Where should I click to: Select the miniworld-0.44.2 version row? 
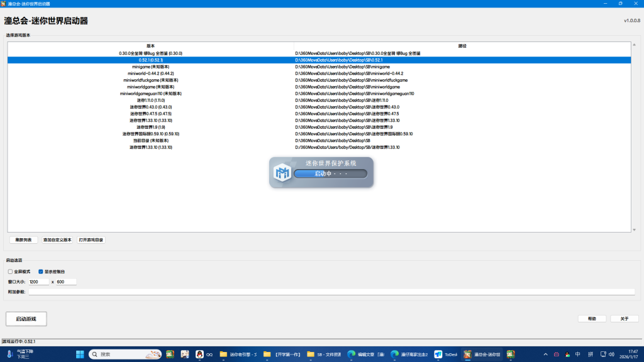[x=150, y=74]
